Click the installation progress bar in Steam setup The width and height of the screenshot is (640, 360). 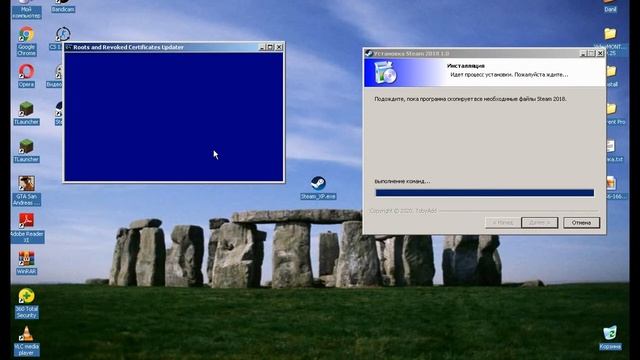pyautogui.click(x=484, y=193)
